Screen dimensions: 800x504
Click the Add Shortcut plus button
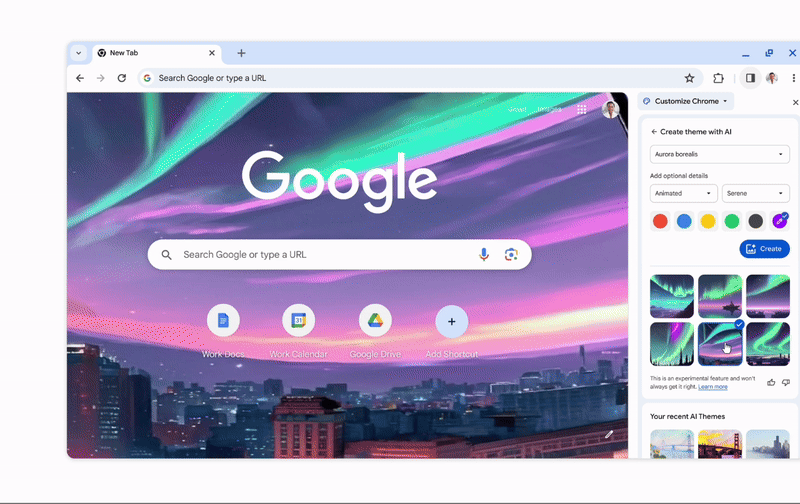pos(452,321)
